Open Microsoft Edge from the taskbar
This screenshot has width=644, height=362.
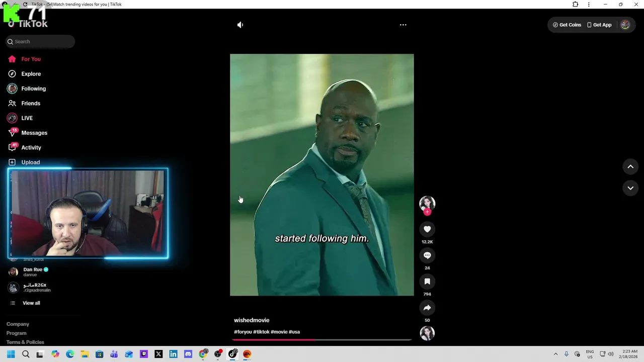point(70,354)
